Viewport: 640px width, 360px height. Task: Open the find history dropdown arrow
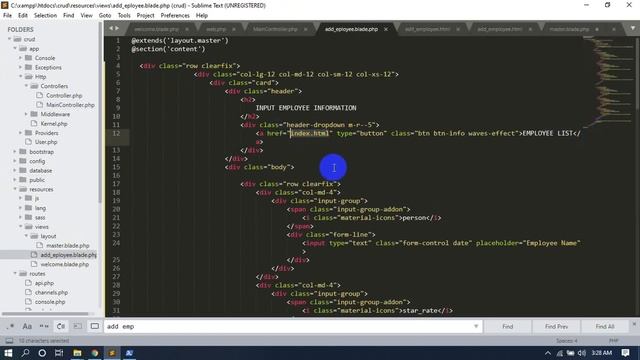coord(476,327)
